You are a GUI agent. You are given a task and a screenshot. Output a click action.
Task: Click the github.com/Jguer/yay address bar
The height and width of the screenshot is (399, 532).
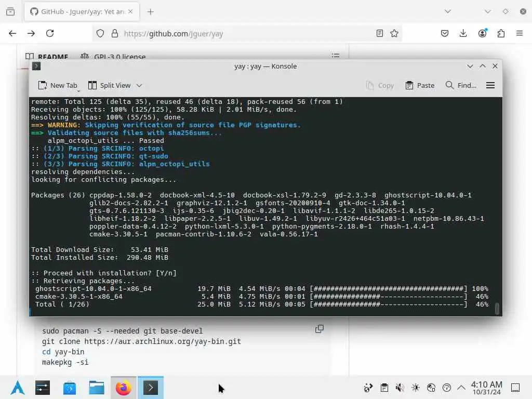click(247, 34)
